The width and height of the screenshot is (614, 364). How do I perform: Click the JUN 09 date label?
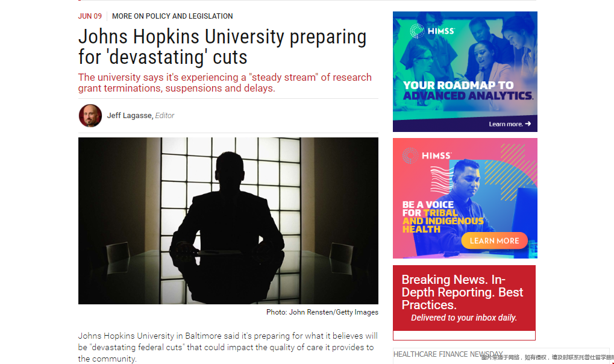tap(90, 16)
